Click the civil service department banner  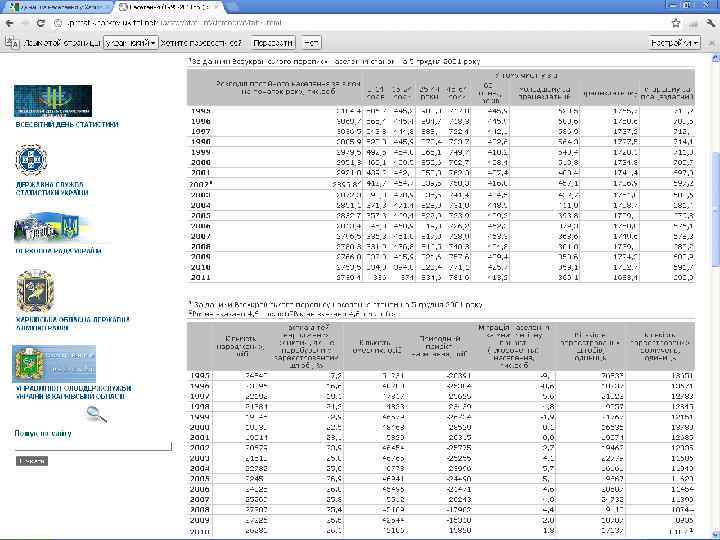click(54, 364)
